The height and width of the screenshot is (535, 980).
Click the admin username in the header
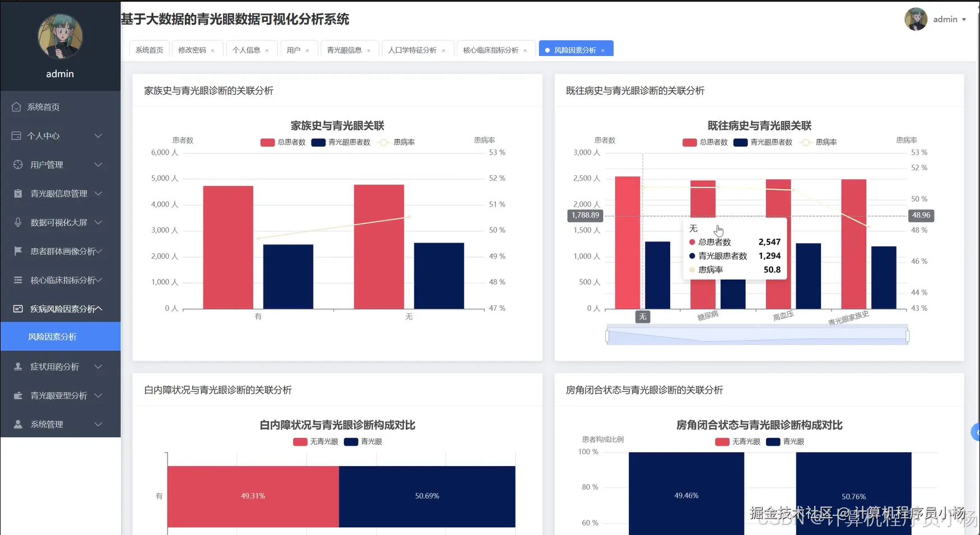click(x=945, y=20)
